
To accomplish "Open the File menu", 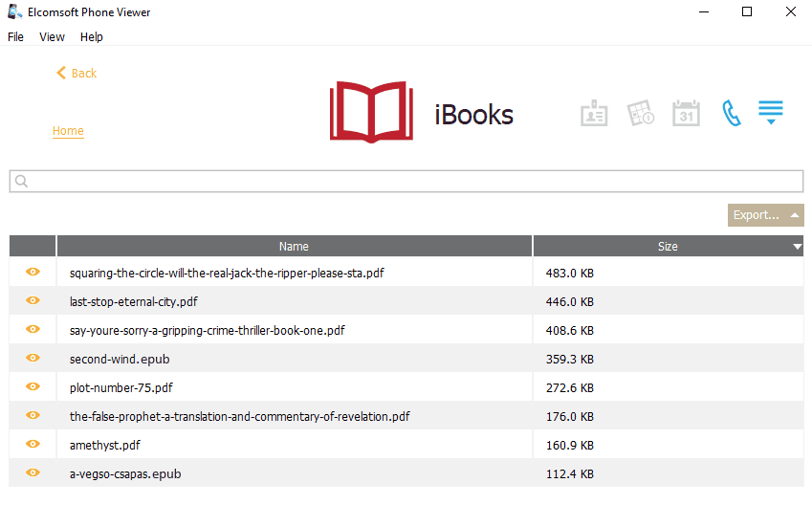I will 15,37.
